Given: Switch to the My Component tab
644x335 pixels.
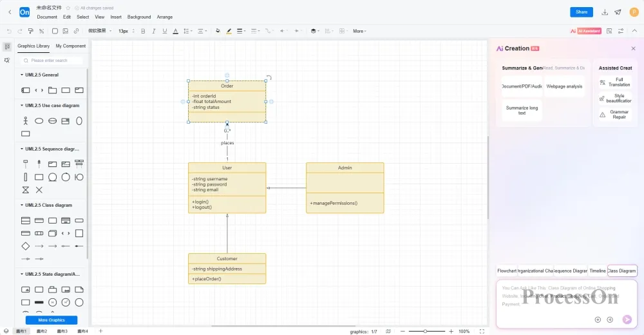Looking at the screenshot, I should pos(70,46).
